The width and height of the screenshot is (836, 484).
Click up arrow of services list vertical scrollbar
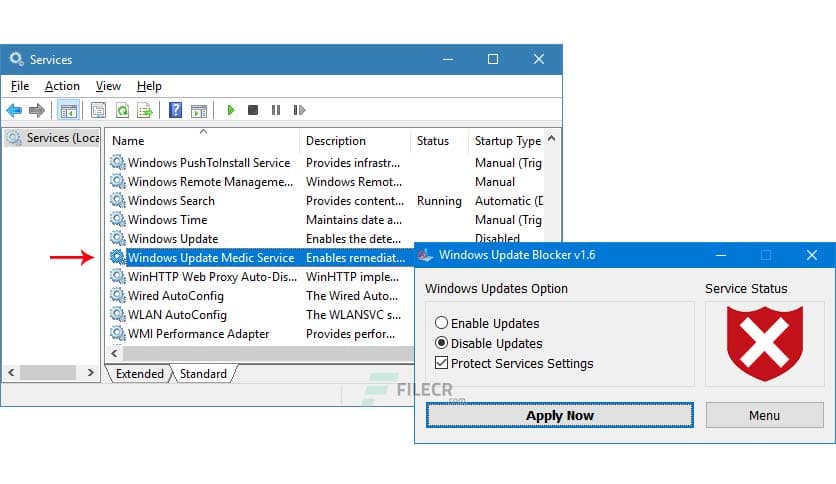coord(552,139)
